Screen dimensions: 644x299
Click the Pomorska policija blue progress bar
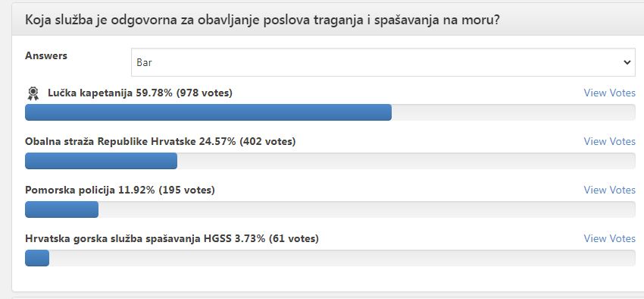(x=61, y=209)
